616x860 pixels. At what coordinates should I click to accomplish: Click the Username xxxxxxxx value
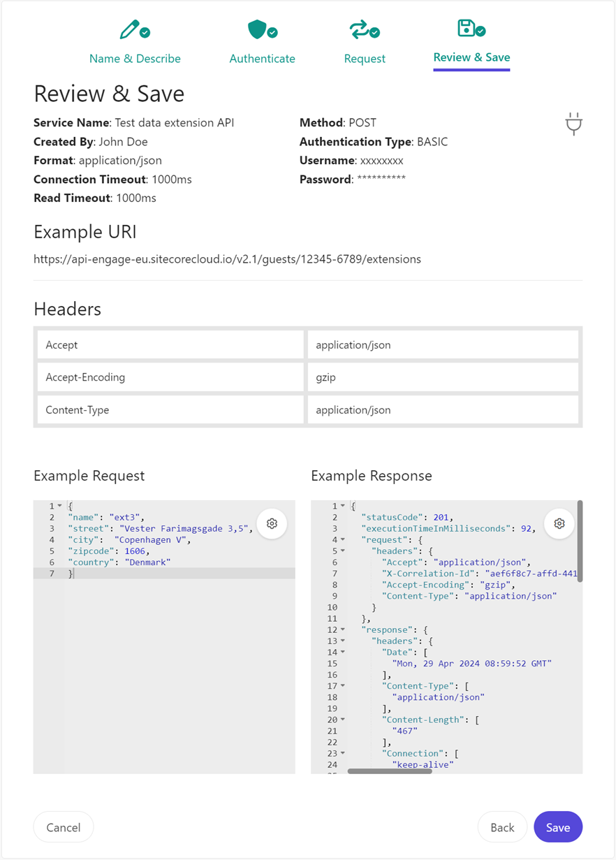(x=381, y=161)
